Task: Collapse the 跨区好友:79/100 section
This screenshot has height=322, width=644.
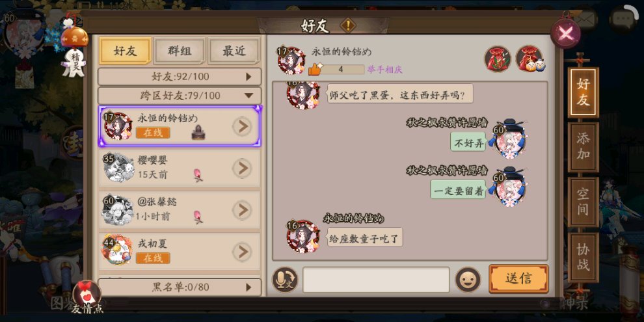Action: click(x=180, y=96)
